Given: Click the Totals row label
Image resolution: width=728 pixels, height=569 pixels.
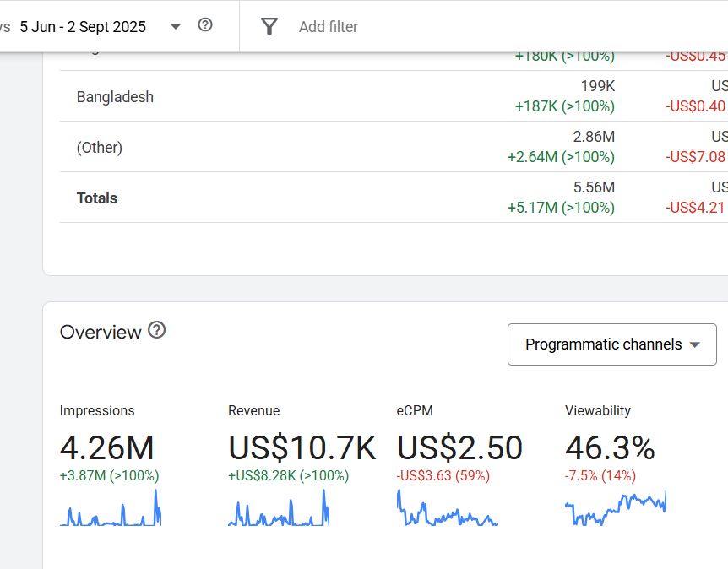Looking at the screenshot, I should [x=96, y=198].
